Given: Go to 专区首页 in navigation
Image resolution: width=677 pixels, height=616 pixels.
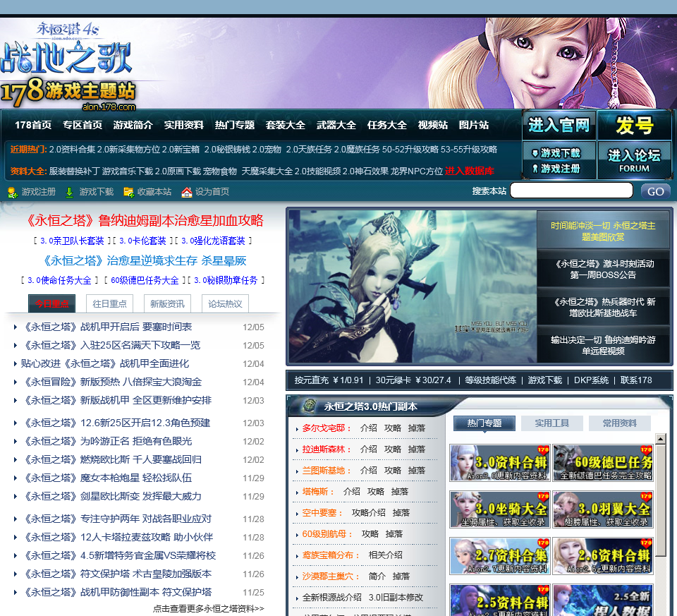Looking at the screenshot, I should (83, 126).
